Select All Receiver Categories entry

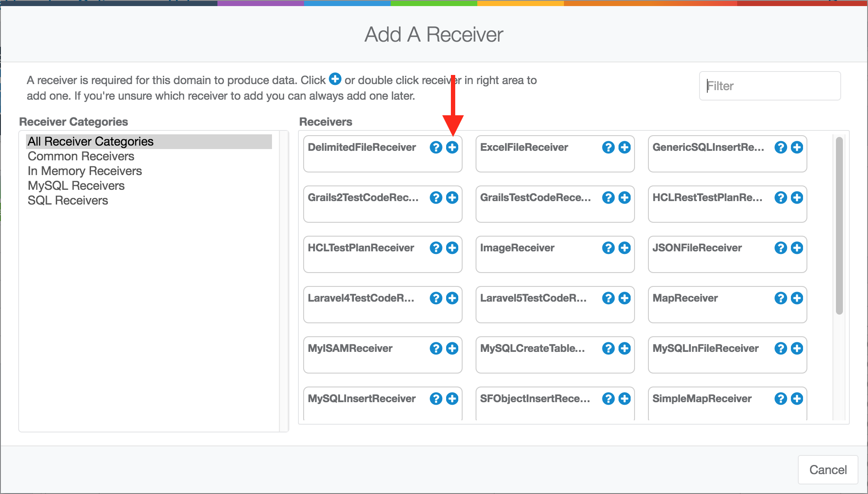(91, 142)
